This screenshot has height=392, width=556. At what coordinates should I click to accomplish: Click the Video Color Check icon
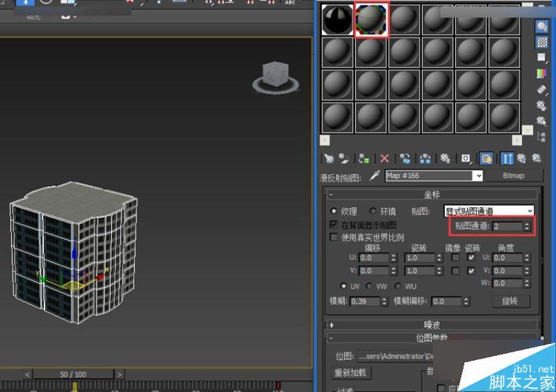542,74
